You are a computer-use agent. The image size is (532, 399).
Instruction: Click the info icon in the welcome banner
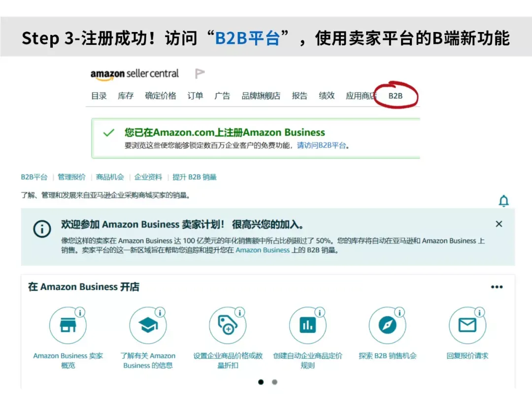[42, 229]
